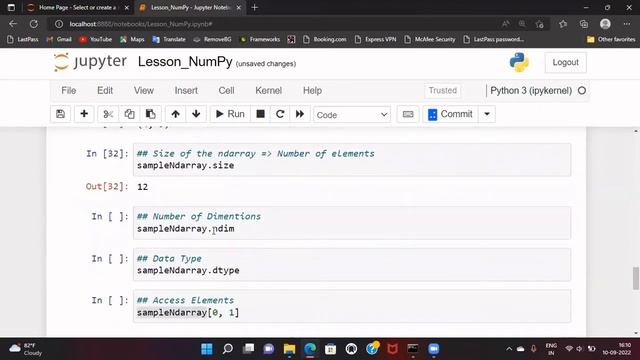Click the address bar URL
Viewport: 640px width, 360px height.
tap(141, 24)
